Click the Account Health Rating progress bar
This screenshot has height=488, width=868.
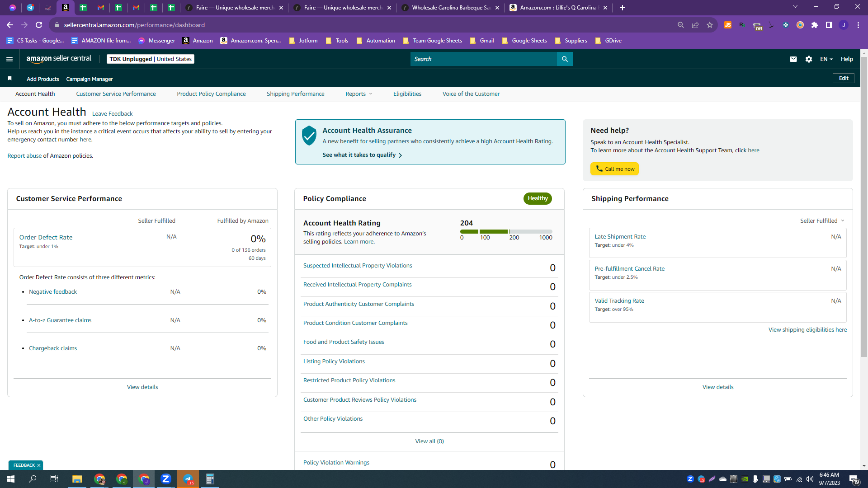tap(506, 231)
